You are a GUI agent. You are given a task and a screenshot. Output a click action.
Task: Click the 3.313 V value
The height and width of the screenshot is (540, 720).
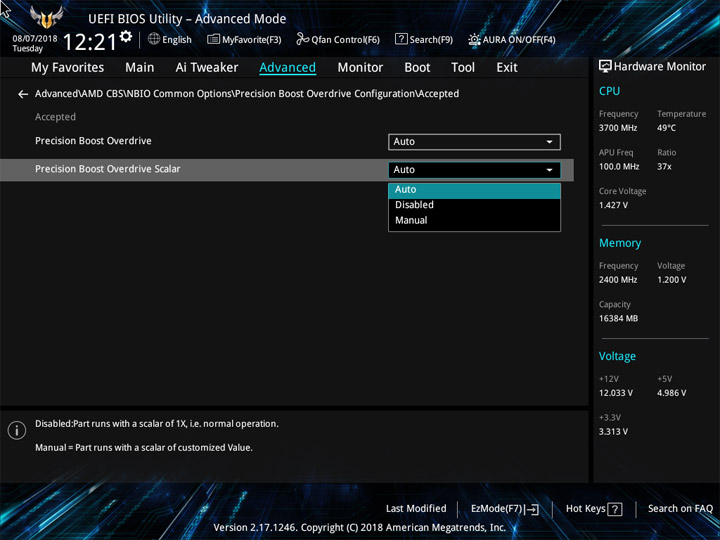tap(613, 432)
